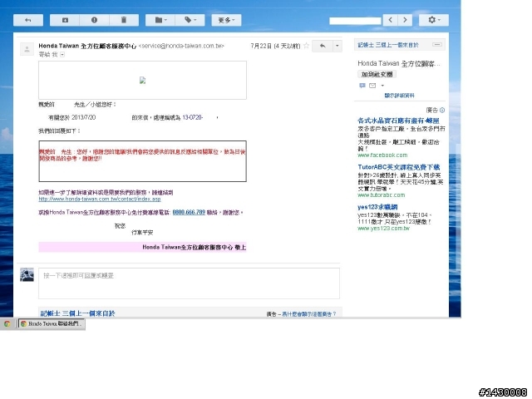Open the TutorABC English course ad
This screenshot has height=399, width=532.
(x=399, y=167)
